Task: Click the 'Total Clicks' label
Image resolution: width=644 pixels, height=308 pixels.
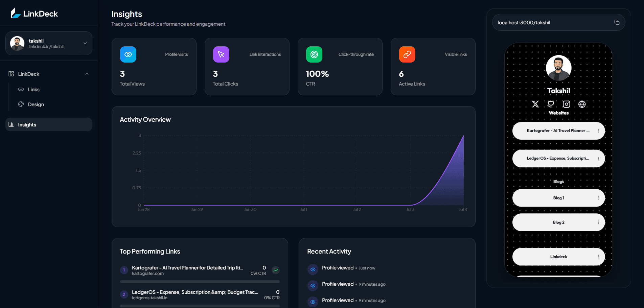Action: (225, 84)
